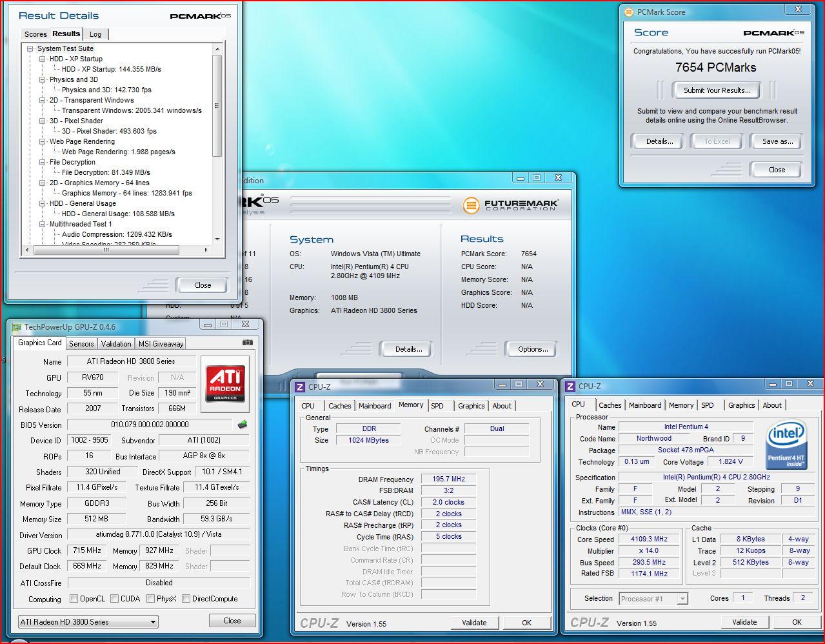825x644 pixels.
Task: Click the DRAM Frequency value 195.7 MHz
Action: coord(448,479)
